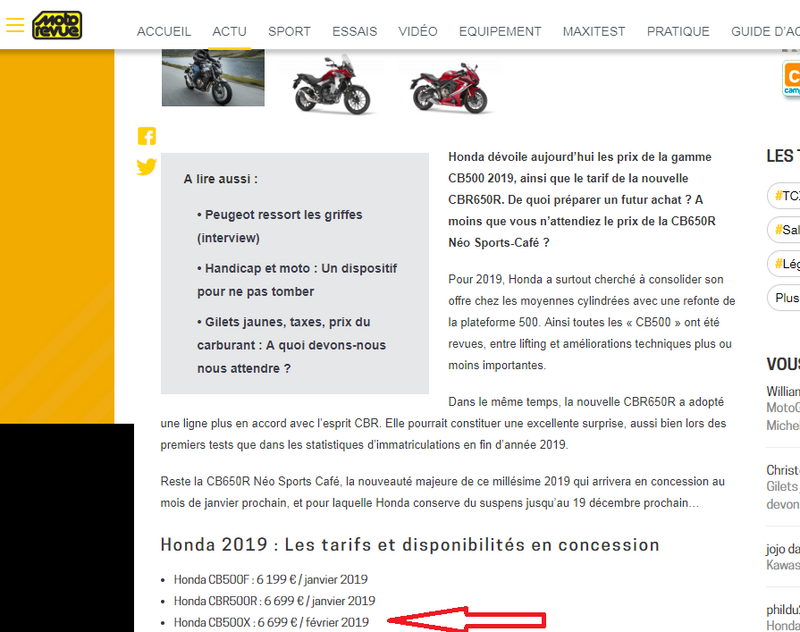Open the PRATIQUE section
800x632 pixels.
tap(678, 32)
